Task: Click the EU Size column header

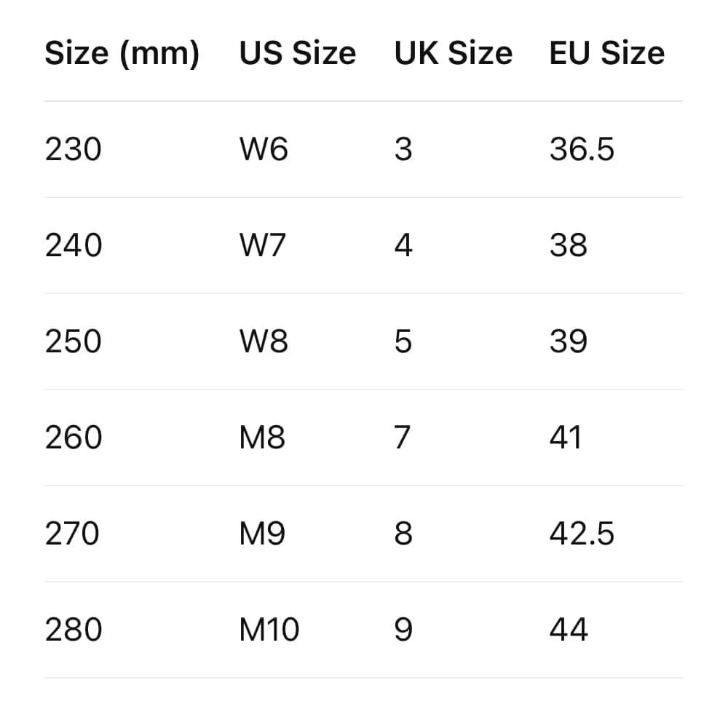Action: pyautogui.click(x=606, y=54)
